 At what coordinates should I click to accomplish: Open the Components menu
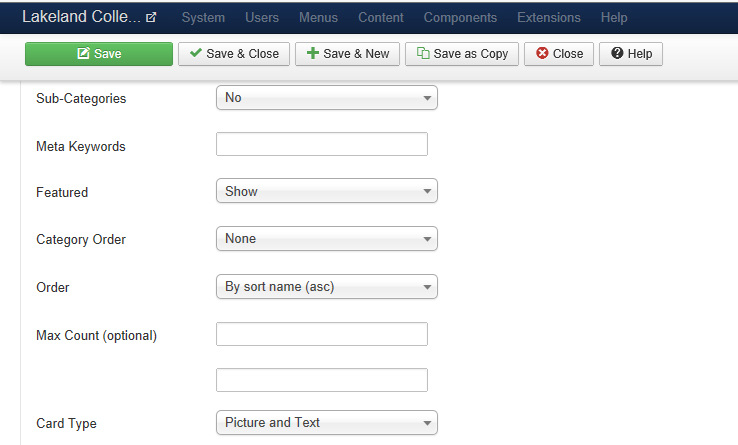pyautogui.click(x=460, y=18)
